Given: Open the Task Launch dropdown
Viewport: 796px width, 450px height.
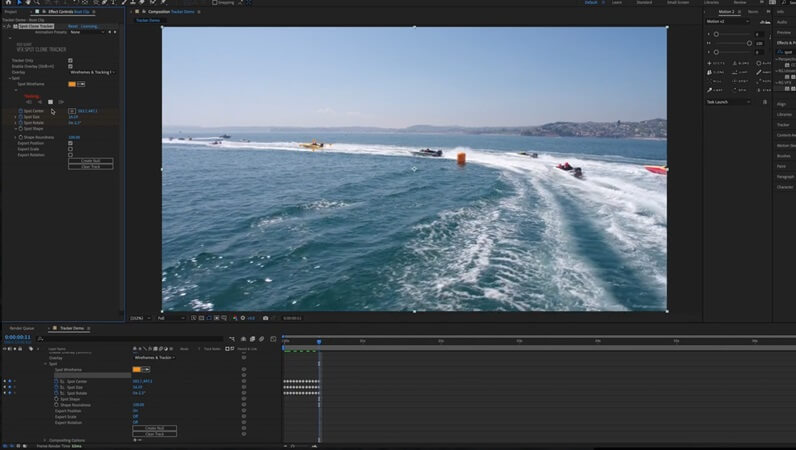Looking at the screenshot, I should point(728,102).
